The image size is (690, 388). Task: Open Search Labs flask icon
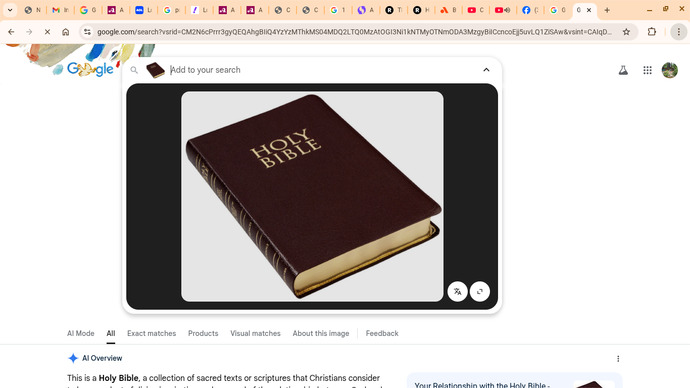[x=623, y=70]
